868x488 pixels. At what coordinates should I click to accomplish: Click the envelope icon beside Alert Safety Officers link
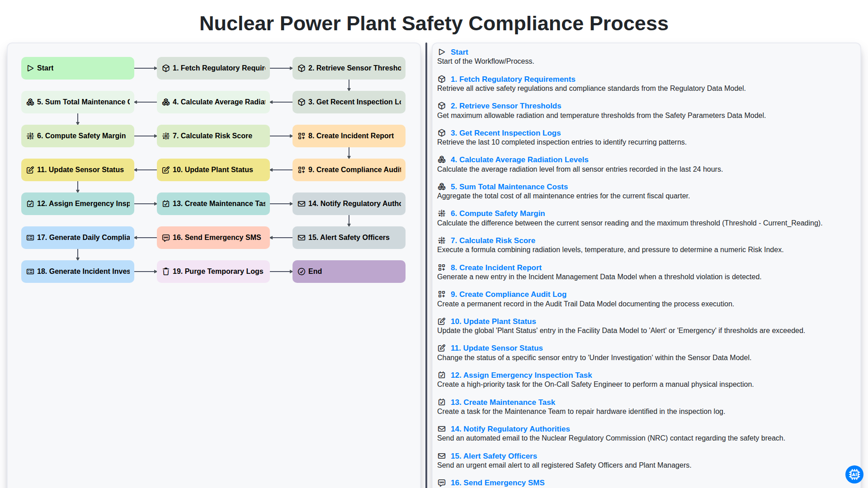coord(442,456)
